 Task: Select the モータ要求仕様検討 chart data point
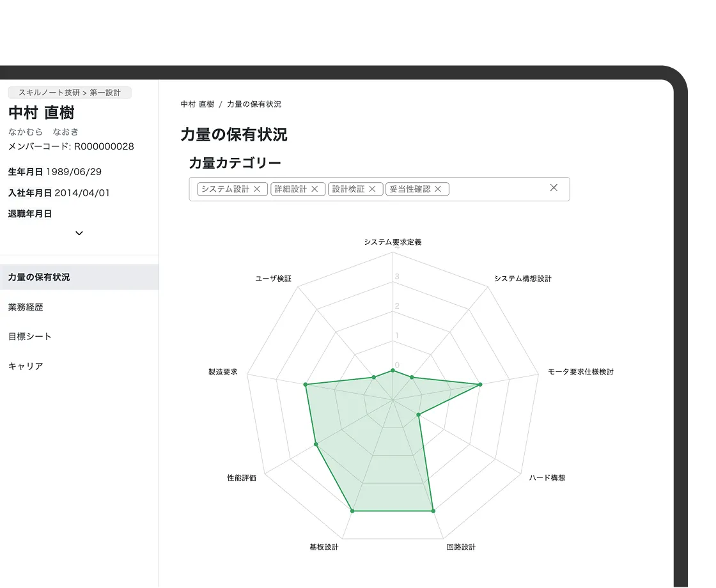click(x=480, y=385)
